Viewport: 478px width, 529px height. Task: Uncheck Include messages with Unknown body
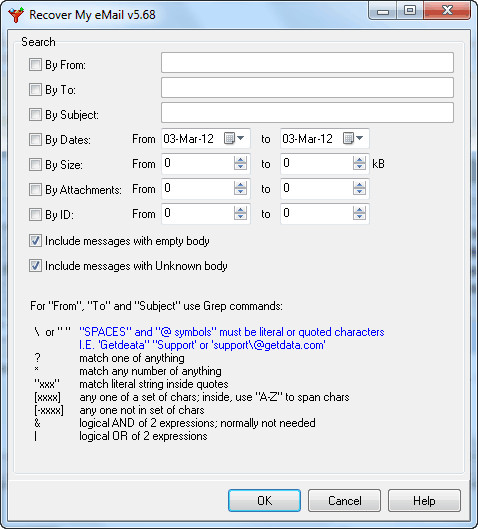click(x=35, y=266)
